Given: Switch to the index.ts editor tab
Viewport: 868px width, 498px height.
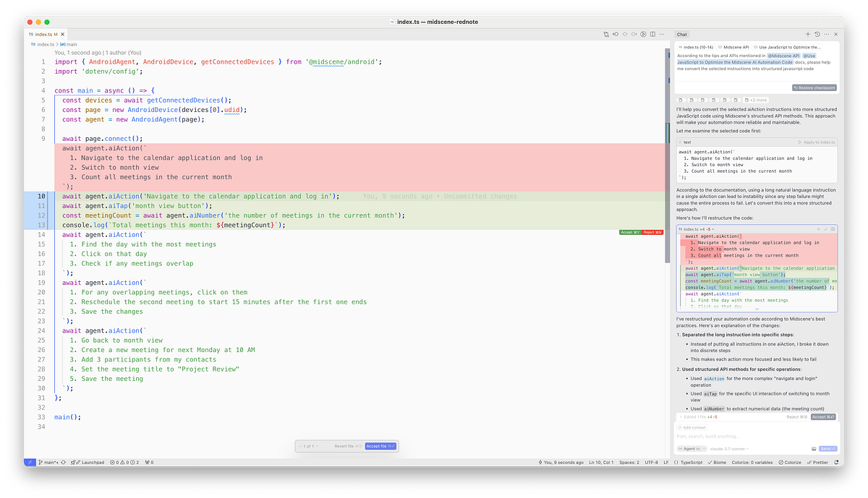Looking at the screenshot, I should tap(45, 33).
